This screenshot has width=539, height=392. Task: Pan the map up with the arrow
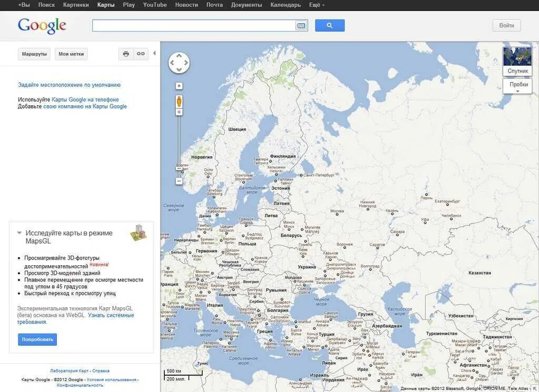(x=179, y=56)
